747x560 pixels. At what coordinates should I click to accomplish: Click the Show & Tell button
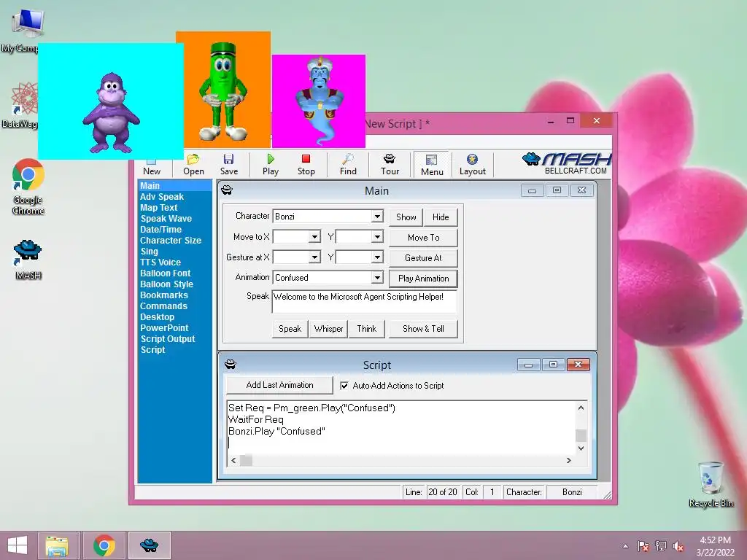(423, 329)
